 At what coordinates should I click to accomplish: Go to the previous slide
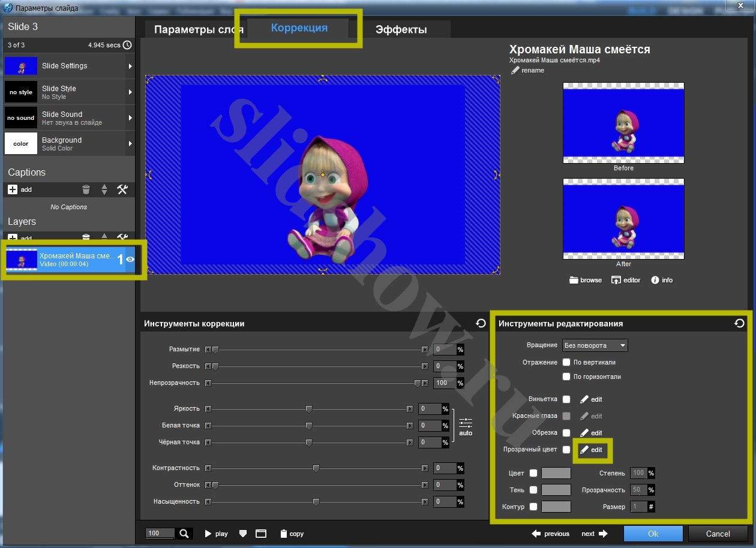tap(551, 534)
